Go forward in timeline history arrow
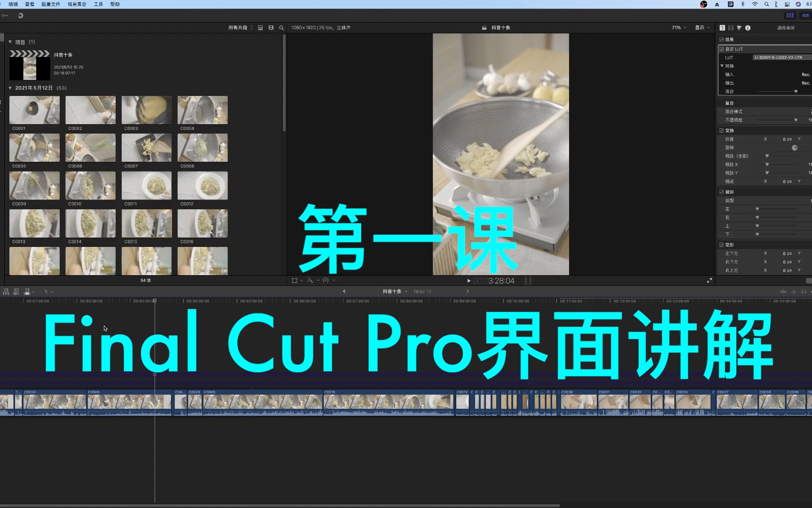Viewport: 812px width, 508px height. coord(468,292)
